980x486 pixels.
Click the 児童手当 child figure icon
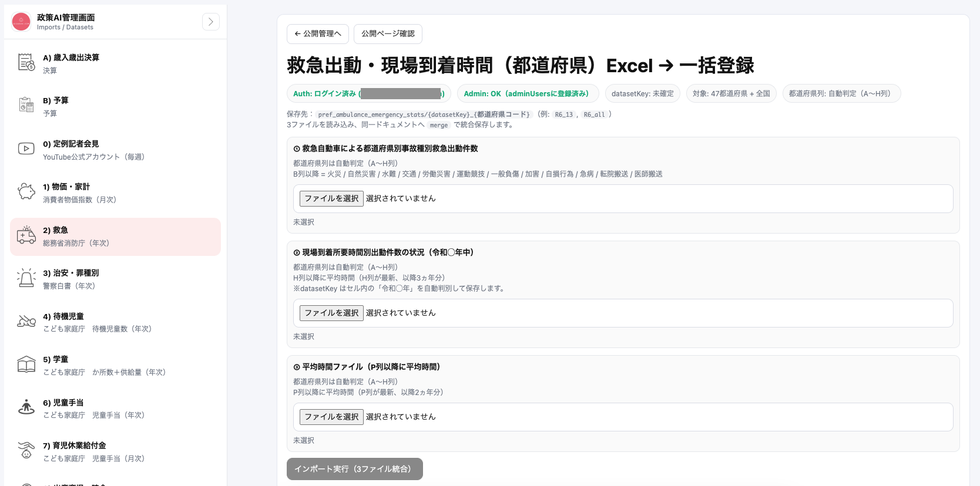click(x=26, y=407)
